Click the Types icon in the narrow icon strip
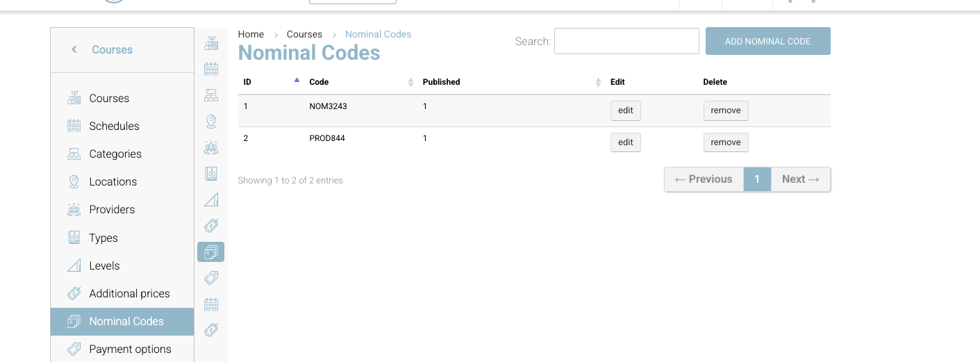Image resolution: width=980 pixels, height=362 pixels. pos(211,174)
